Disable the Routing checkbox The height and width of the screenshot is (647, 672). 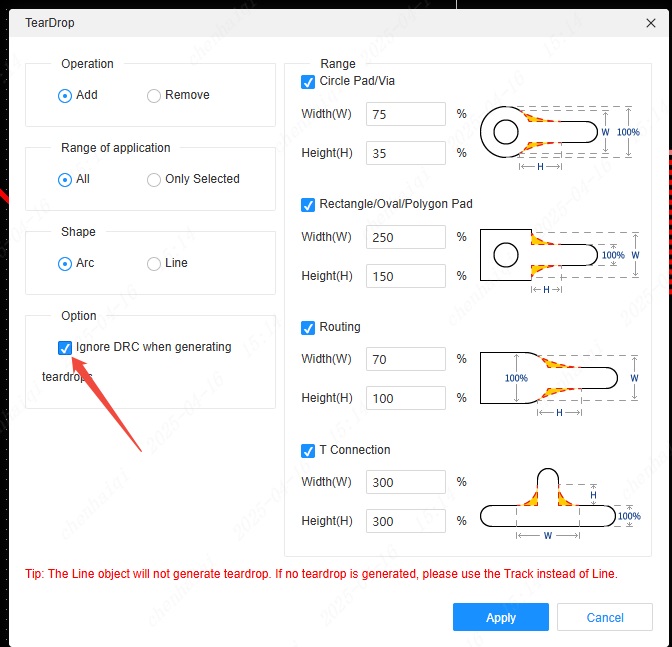coord(308,327)
